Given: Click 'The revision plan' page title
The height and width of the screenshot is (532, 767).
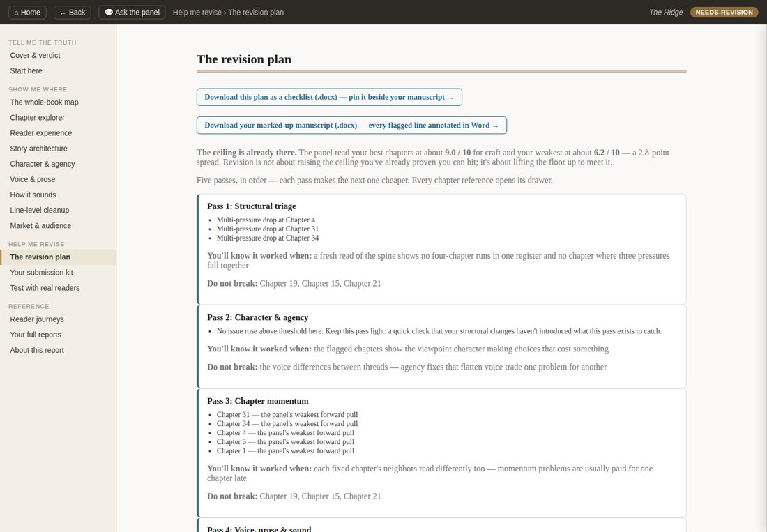Looking at the screenshot, I should pyautogui.click(x=244, y=59).
